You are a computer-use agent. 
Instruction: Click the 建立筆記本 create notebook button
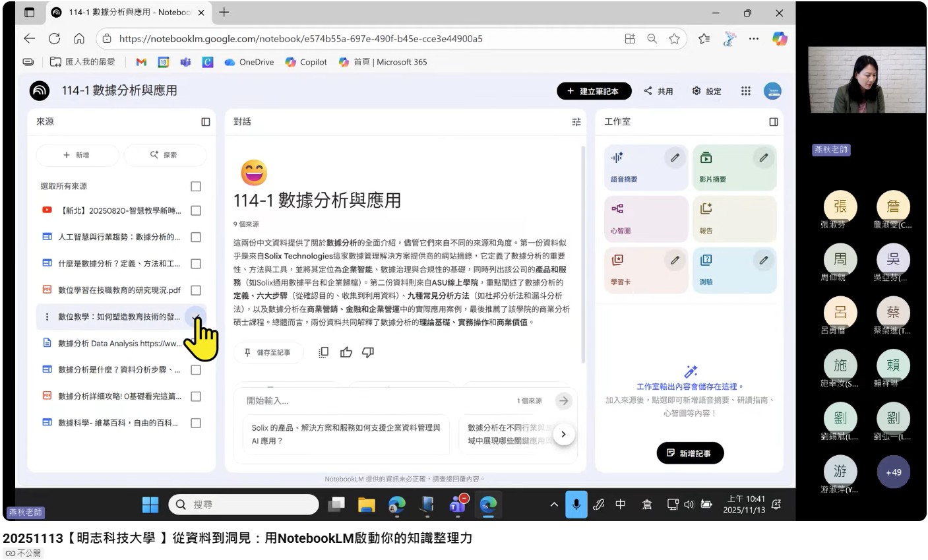594,91
